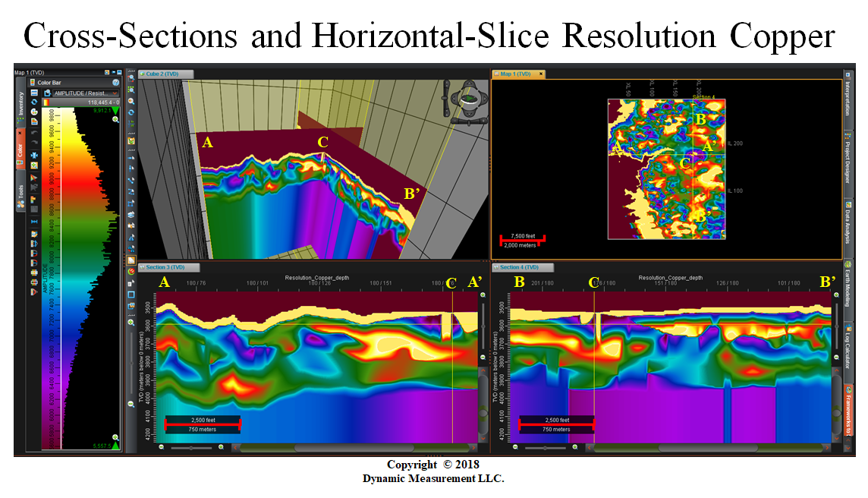The width and height of the screenshot is (868, 498).
Task: Click vertical zoom-in icon right of Section 4
Action: tap(836, 296)
